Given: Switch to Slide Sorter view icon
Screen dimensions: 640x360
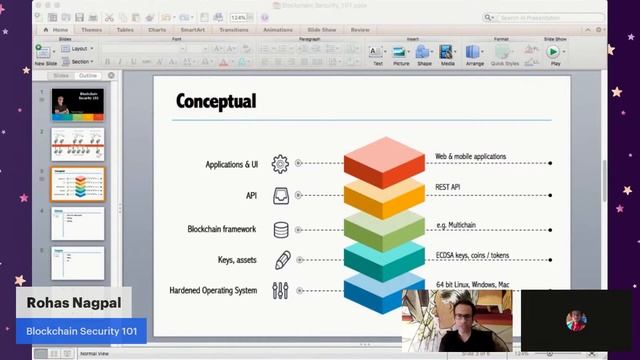Looking at the screenshot, I should pos(54,354).
